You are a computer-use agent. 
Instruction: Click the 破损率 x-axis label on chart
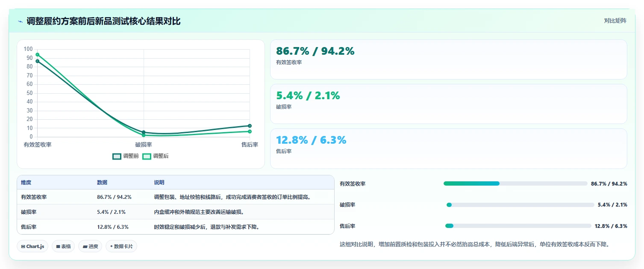pos(144,145)
